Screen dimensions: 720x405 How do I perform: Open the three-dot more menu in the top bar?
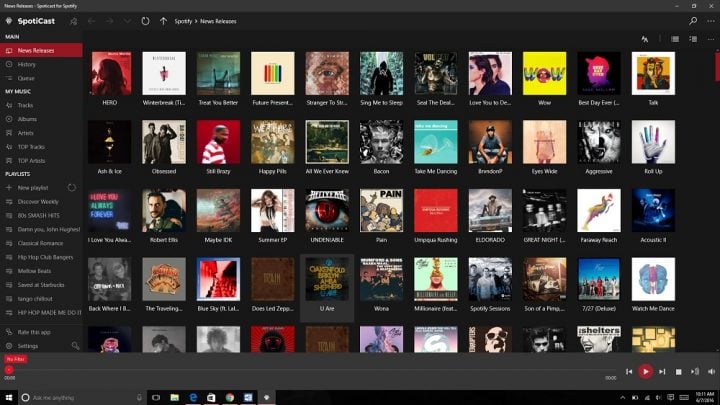click(711, 21)
